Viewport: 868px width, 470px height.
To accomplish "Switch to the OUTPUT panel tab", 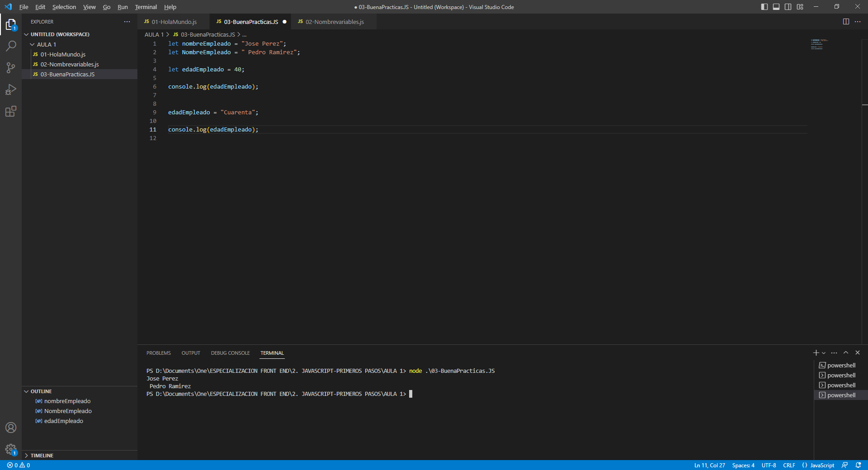I will point(191,353).
